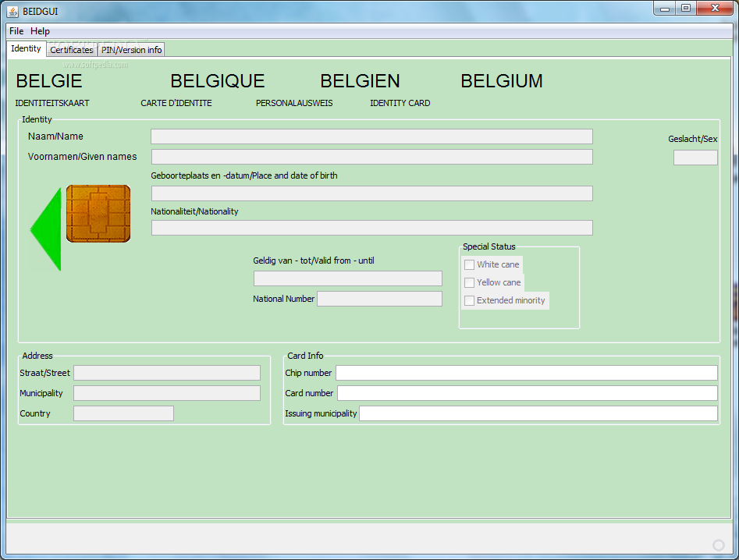The height and width of the screenshot is (560, 739).
Task: Click the Issuing municipality field
Action: click(538, 413)
